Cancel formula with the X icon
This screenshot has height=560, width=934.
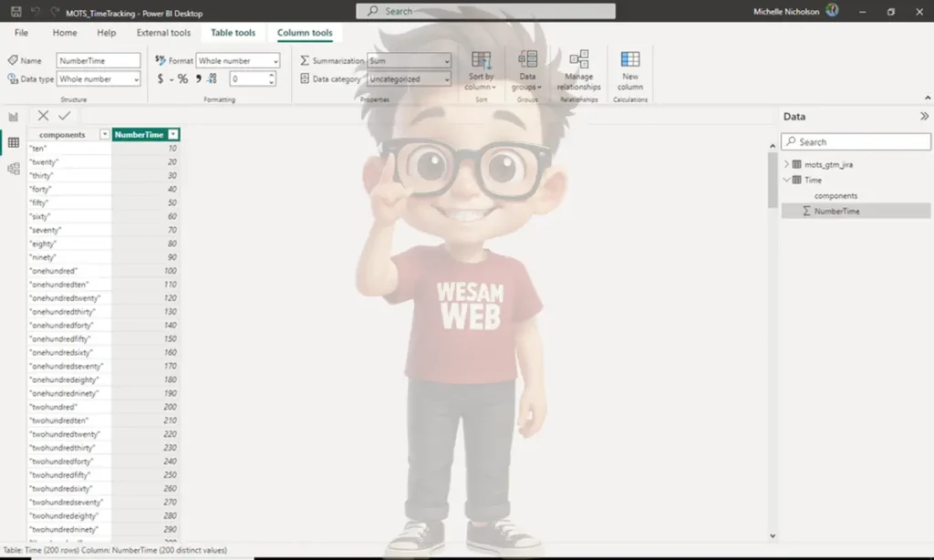pyautogui.click(x=43, y=116)
